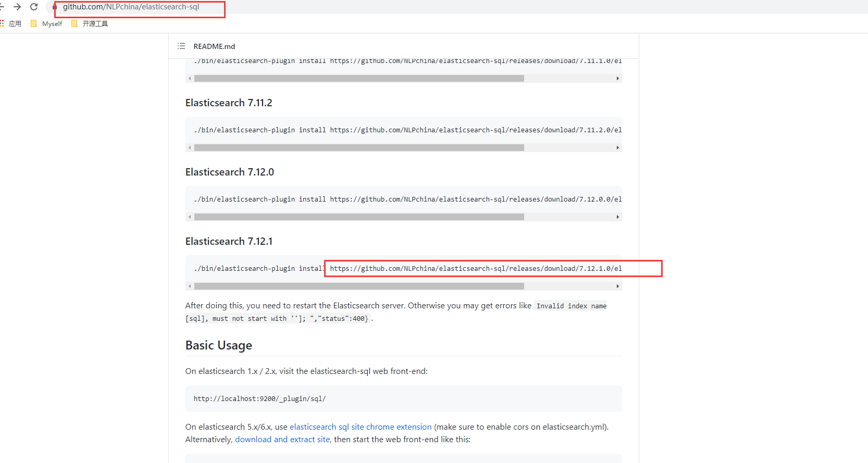Click left scroll arrow under 7.11.2 code block

(190, 148)
